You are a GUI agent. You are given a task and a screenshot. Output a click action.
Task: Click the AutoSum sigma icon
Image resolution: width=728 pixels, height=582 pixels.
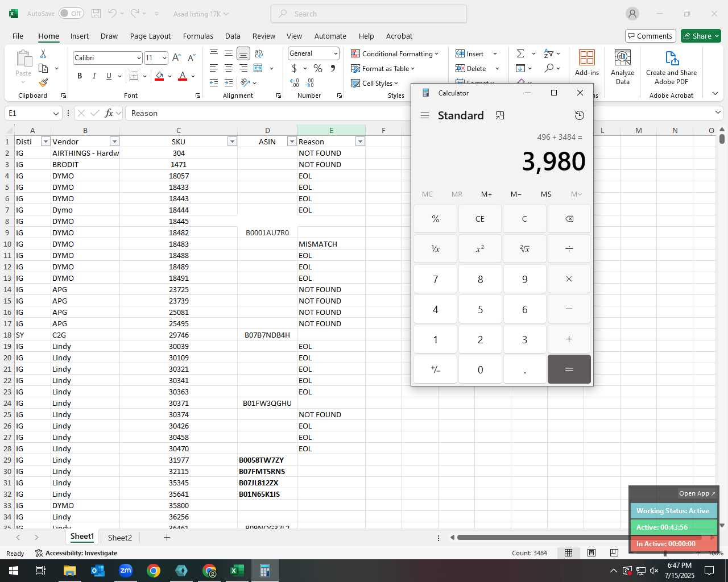coord(520,53)
